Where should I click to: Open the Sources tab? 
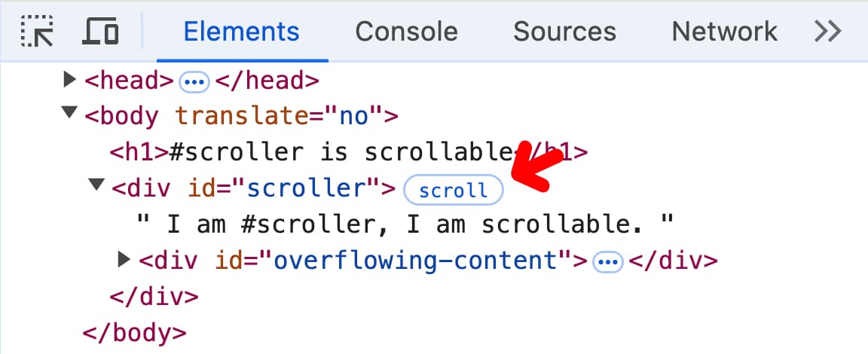(564, 32)
